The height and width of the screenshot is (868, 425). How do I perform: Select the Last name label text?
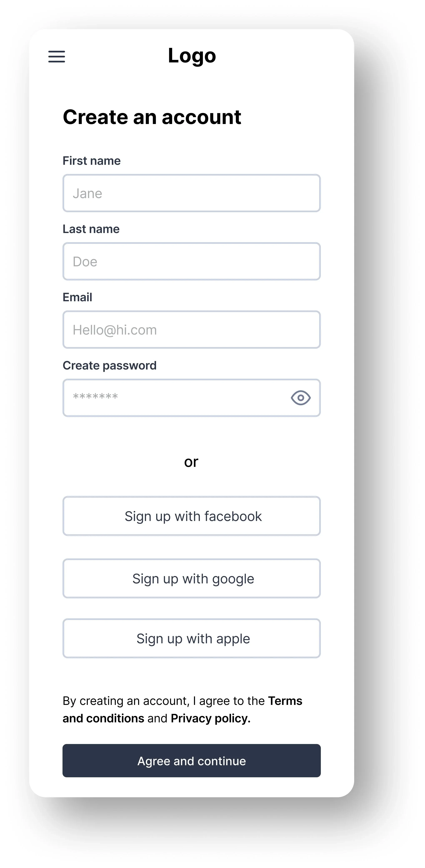[x=91, y=229]
